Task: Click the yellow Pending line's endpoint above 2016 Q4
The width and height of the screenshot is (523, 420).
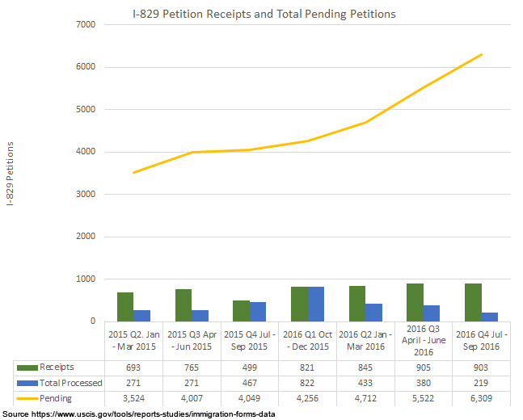Action: click(482, 54)
